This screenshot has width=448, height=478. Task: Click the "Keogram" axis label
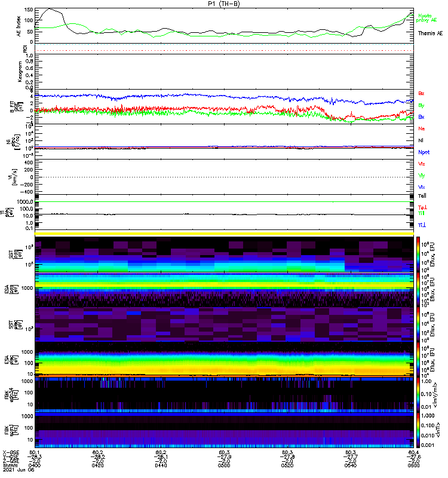20,72
